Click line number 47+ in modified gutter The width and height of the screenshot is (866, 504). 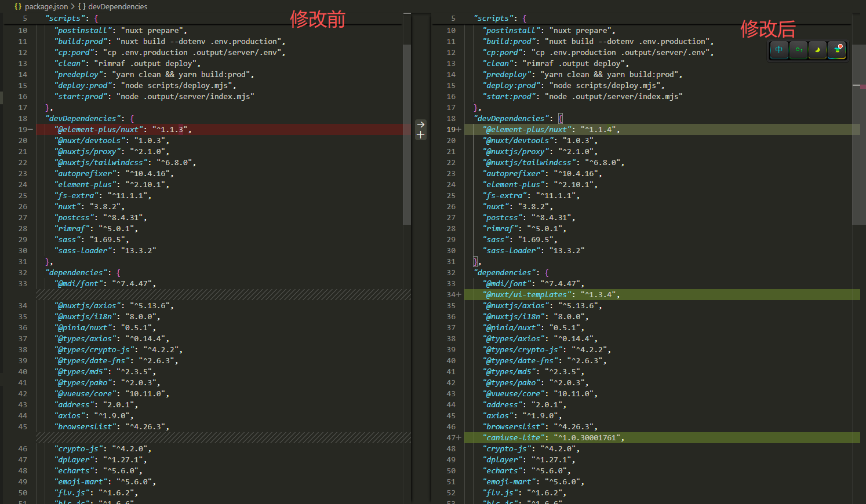click(454, 438)
